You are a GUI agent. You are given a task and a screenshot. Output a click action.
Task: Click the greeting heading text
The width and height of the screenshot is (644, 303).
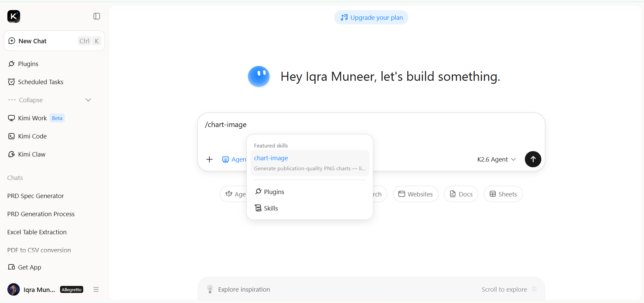click(x=390, y=76)
